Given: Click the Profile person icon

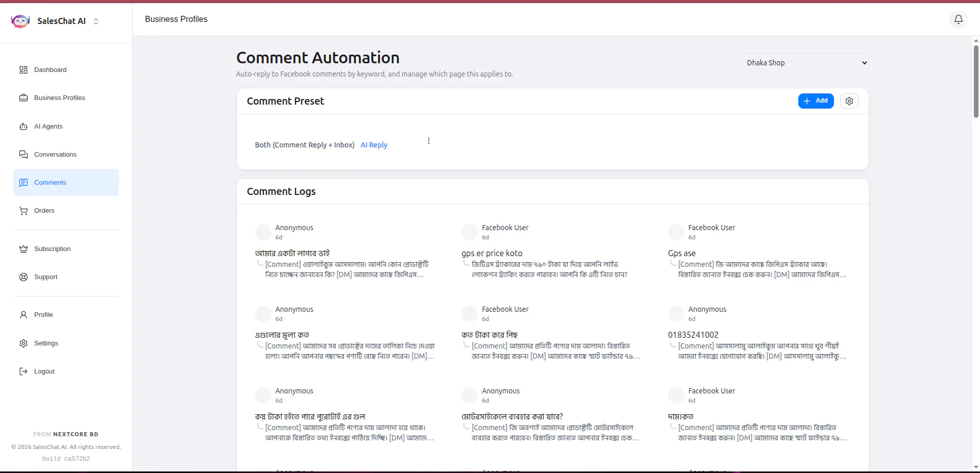Looking at the screenshot, I should (23, 315).
